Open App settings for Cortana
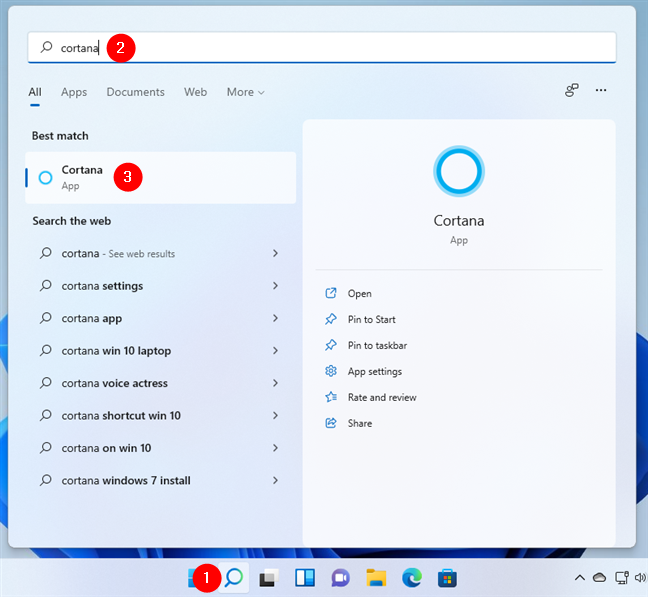 click(374, 371)
